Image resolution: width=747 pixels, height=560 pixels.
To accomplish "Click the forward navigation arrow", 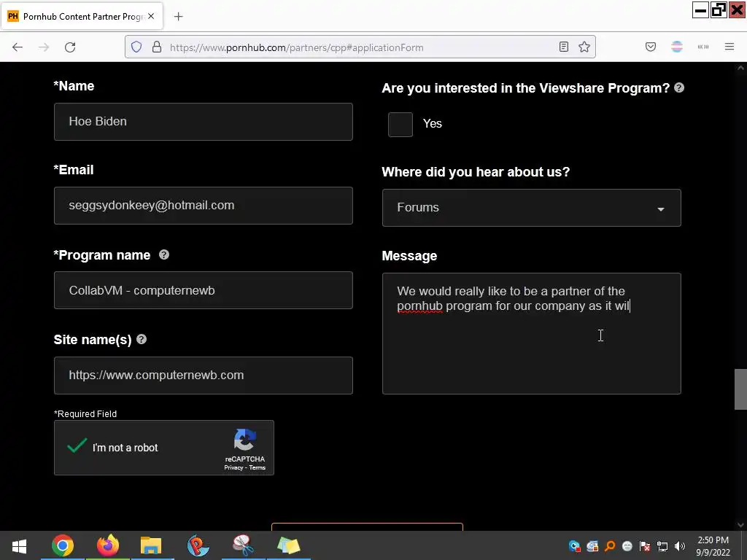I will pos(44,47).
